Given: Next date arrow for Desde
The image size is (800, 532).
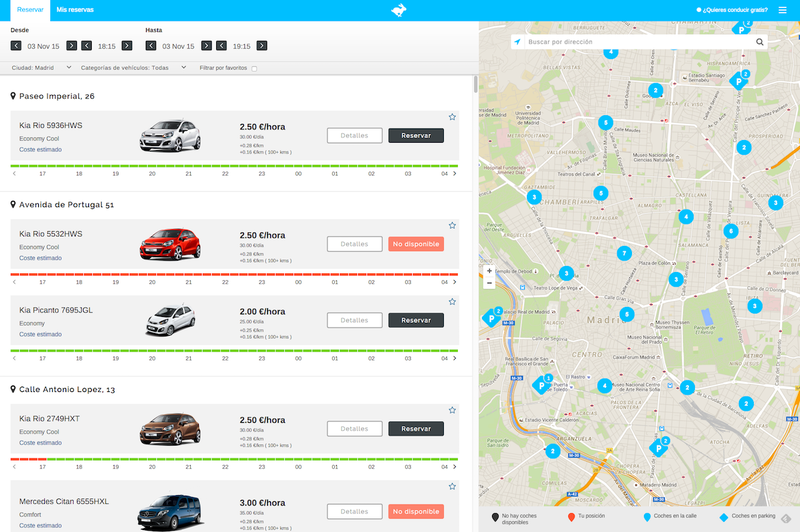Looking at the screenshot, I should tap(71, 46).
